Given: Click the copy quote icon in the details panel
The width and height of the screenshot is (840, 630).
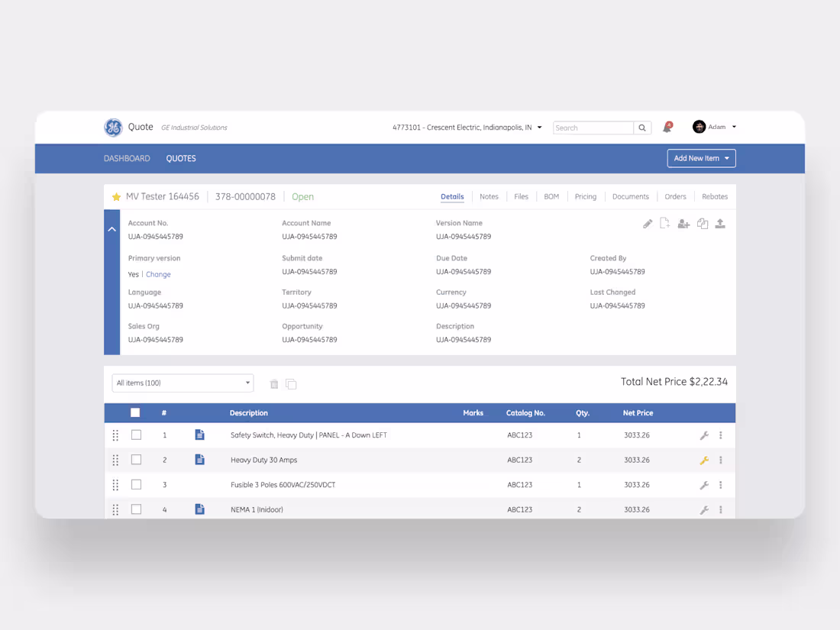Looking at the screenshot, I should point(703,223).
